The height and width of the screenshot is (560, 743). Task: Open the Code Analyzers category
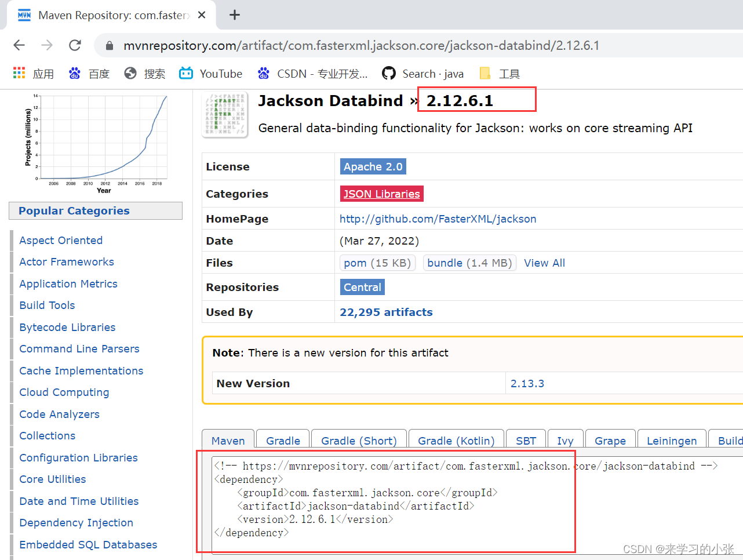(59, 414)
